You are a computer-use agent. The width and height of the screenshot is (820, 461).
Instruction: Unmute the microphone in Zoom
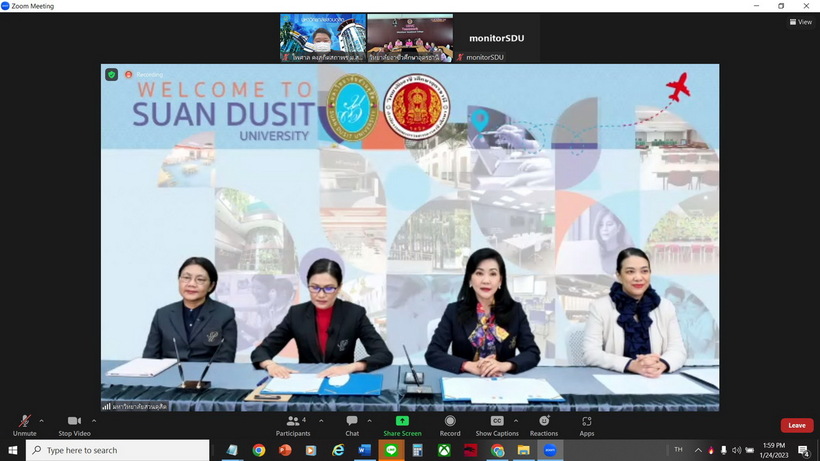point(24,425)
